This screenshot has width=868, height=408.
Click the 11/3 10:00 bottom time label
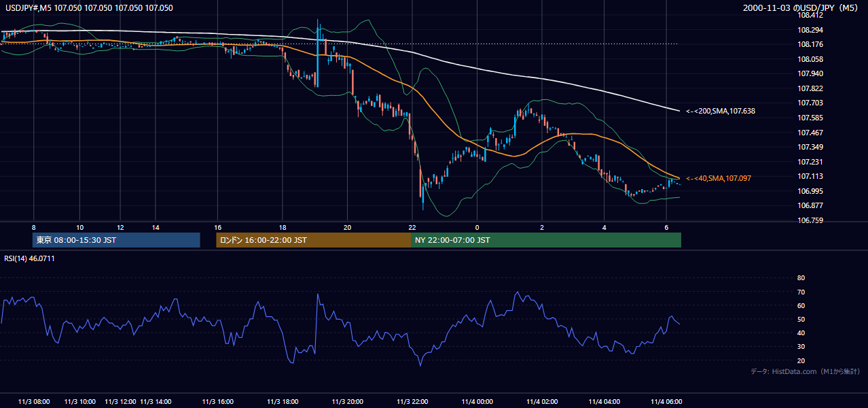point(80,402)
